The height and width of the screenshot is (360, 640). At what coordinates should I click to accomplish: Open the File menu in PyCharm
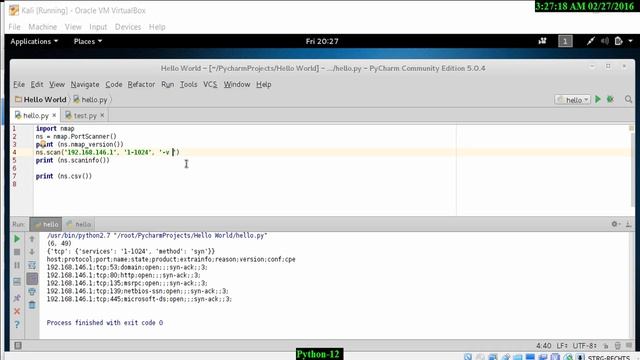[x=19, y=84]
